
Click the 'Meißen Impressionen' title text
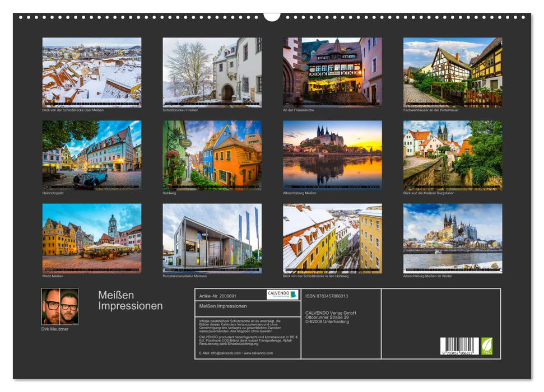pyautogui.click(x=129, y=300)
